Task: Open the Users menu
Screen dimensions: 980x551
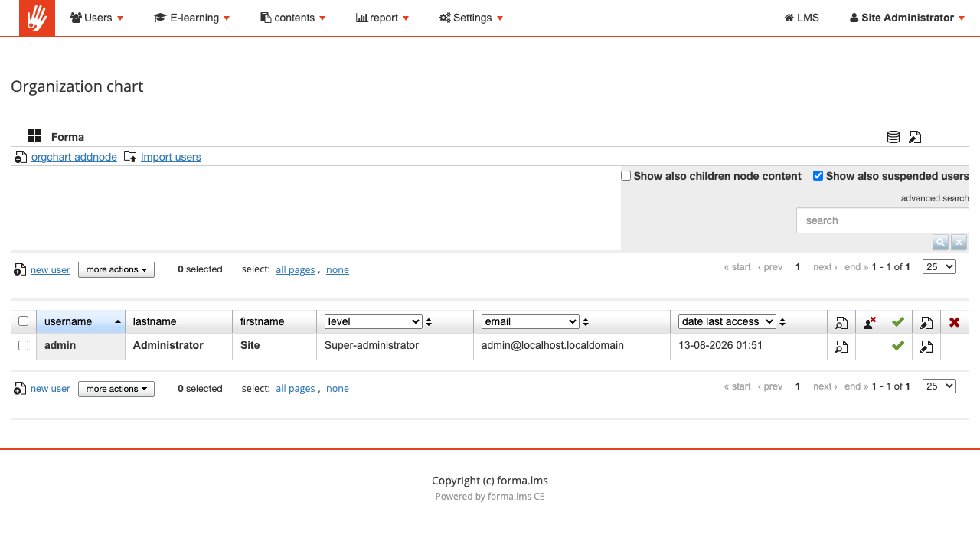Action: click(96, 18)
